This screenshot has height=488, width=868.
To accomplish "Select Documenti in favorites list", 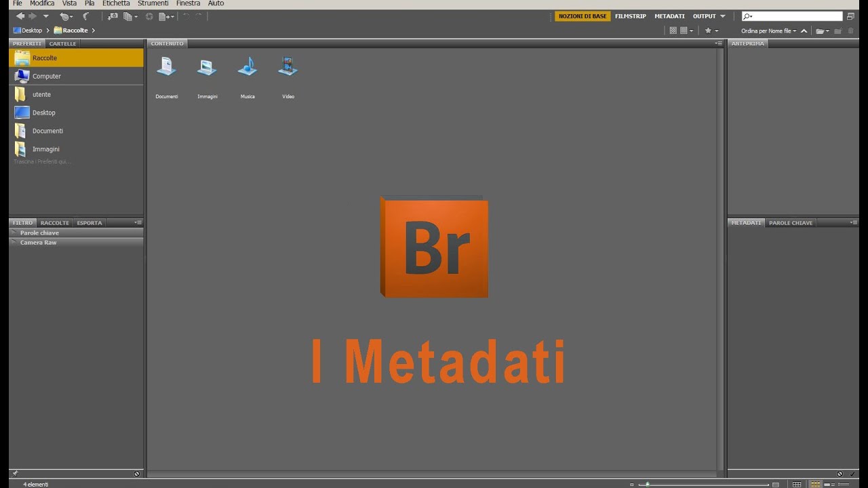I will point(77,131).
